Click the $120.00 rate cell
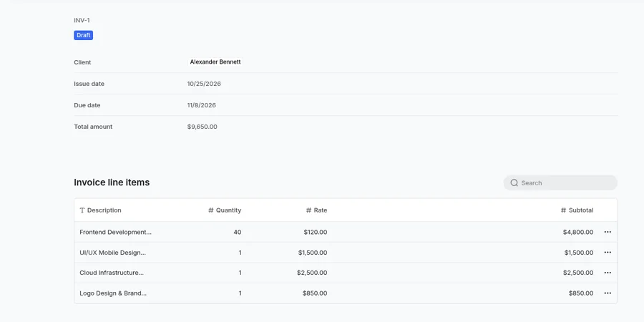Image resolution: width=644 pixels, height=322 pixels. tap(316, 232)
